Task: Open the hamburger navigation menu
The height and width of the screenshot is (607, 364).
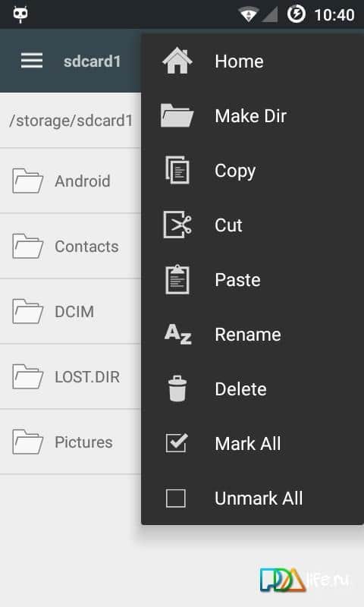Action: (x=32, y=61)
